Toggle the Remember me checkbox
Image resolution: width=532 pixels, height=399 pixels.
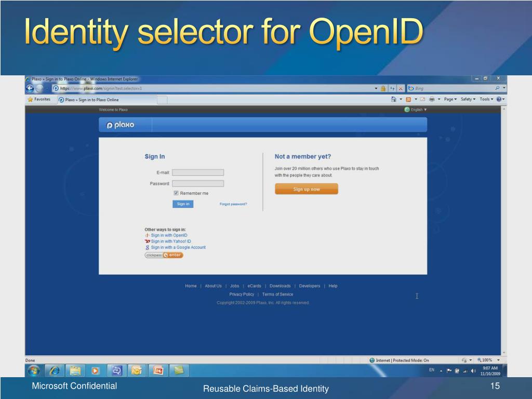pyautogui.click(x=176, y=193)
